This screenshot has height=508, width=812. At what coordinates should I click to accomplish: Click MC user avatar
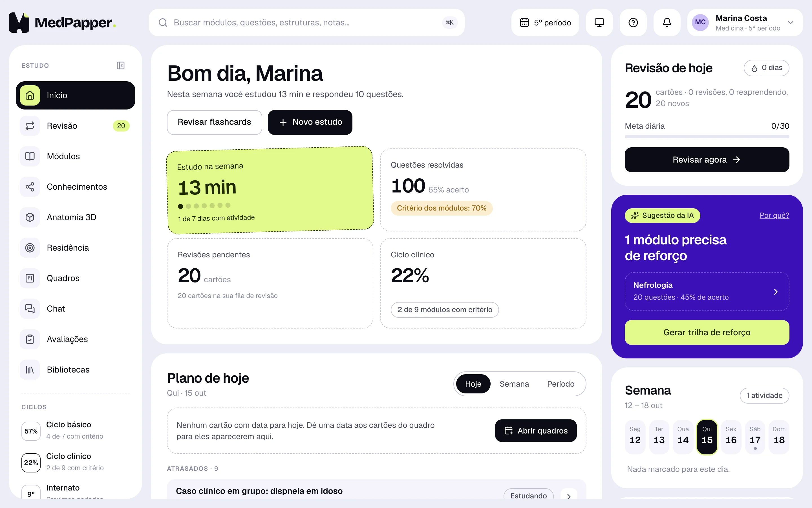coord(700,23)
